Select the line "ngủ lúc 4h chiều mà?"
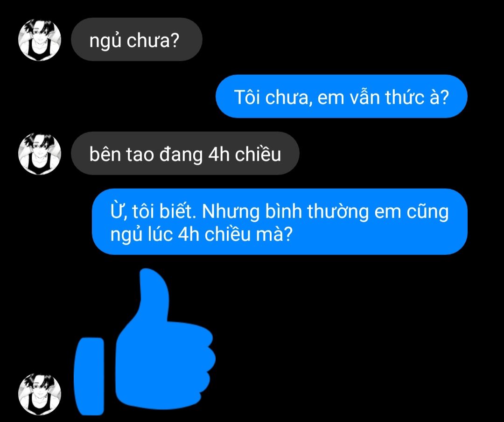 point(202,234)
